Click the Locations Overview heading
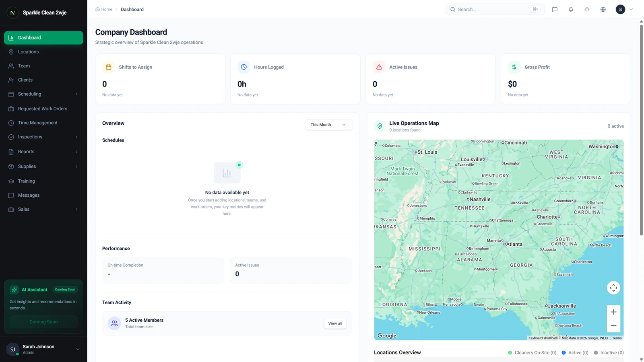 click(x=397, y=353)
